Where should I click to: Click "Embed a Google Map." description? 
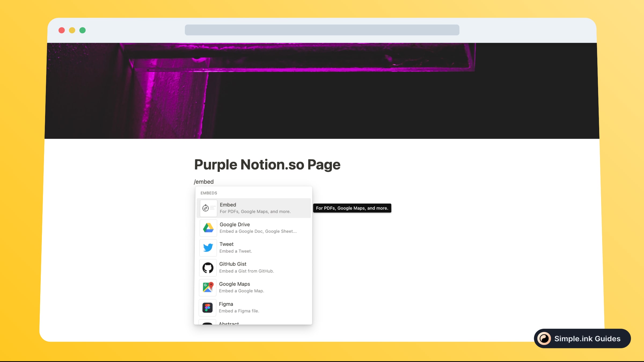click(x=241, y=291)
